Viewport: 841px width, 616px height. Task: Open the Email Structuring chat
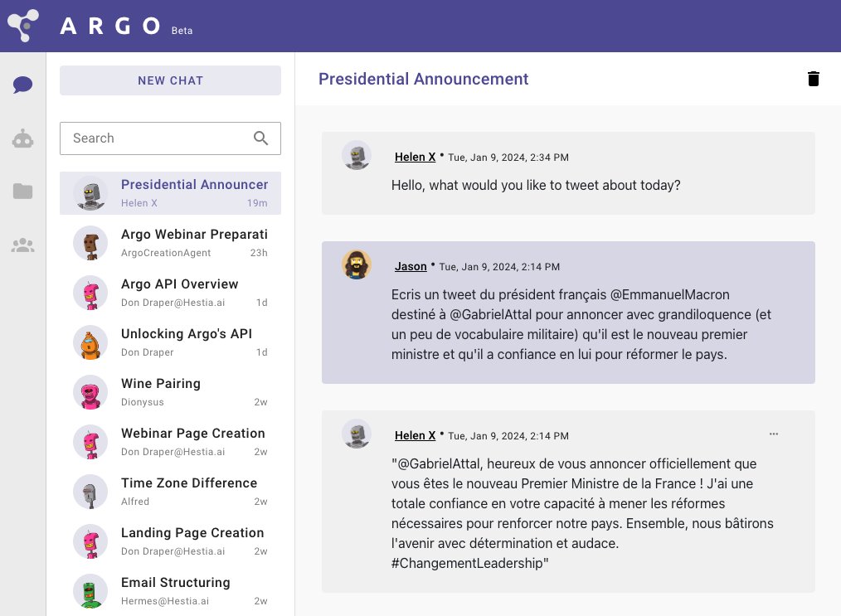pos(170,591)
